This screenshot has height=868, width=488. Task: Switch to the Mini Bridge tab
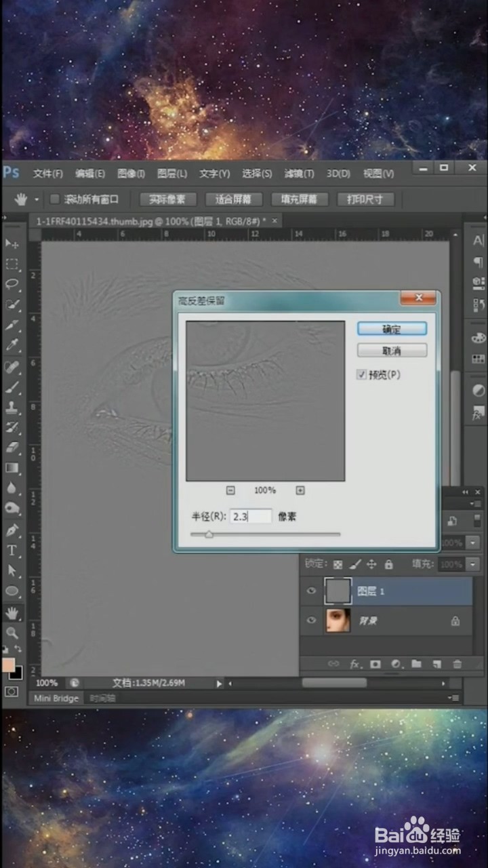[56, 698]
